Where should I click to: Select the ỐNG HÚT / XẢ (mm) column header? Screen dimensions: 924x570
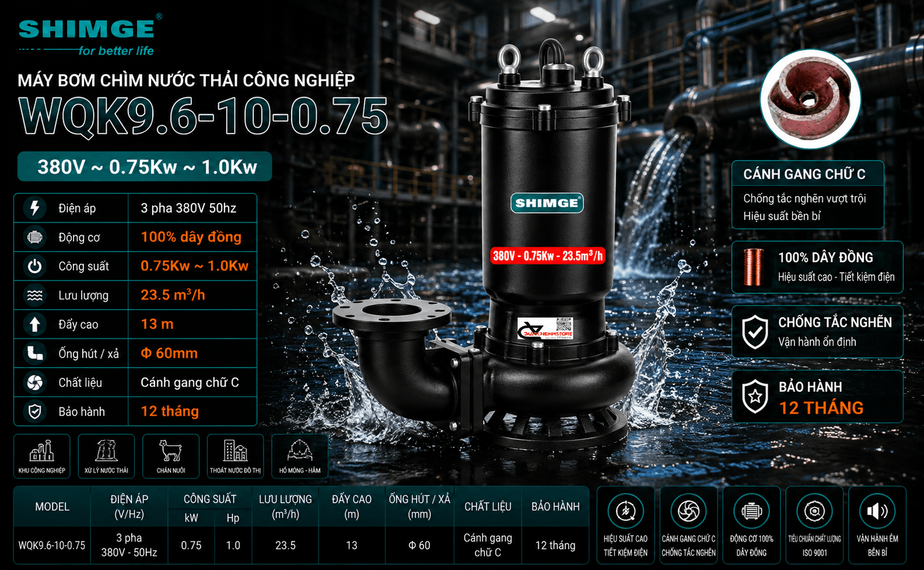pyautogui.click(x=419, y=507)
